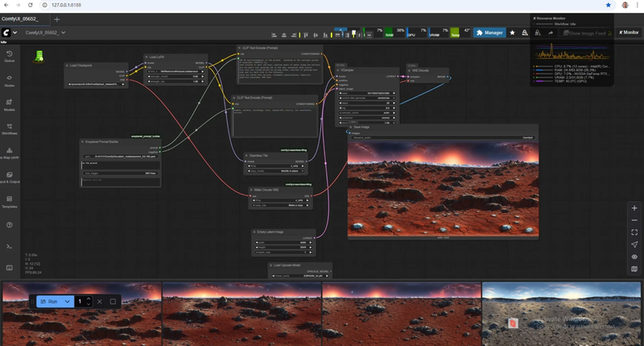The image size is (644, 346).
Task: Collapse the KSampler node
Action: click(x=337, y=70)
